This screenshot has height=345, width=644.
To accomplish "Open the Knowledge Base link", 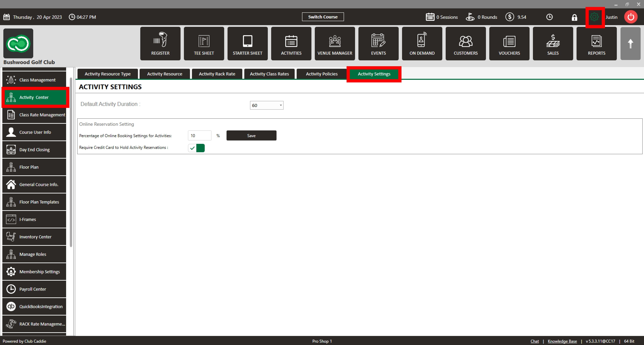I will click(562, 341).
